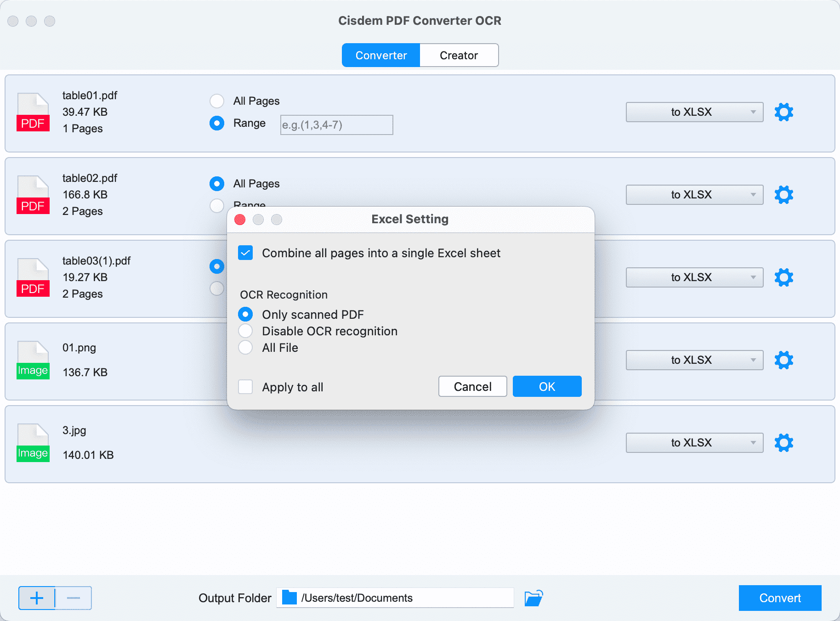
Task: Open settings gear for table02.pdf row
Action: pyautogui.click(x=784, y=194)
